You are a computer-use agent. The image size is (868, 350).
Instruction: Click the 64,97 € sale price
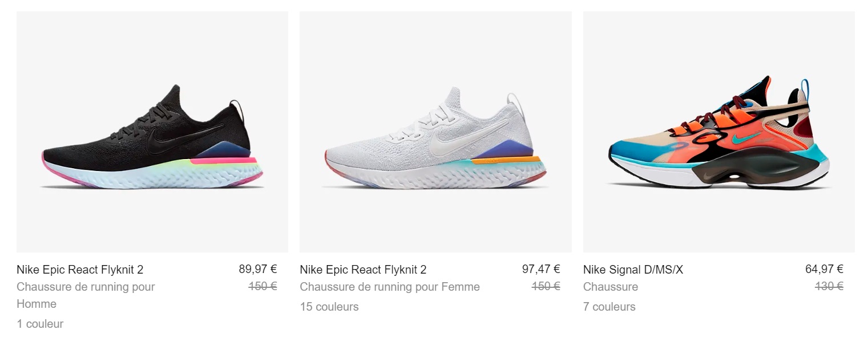tap(823, 269)
